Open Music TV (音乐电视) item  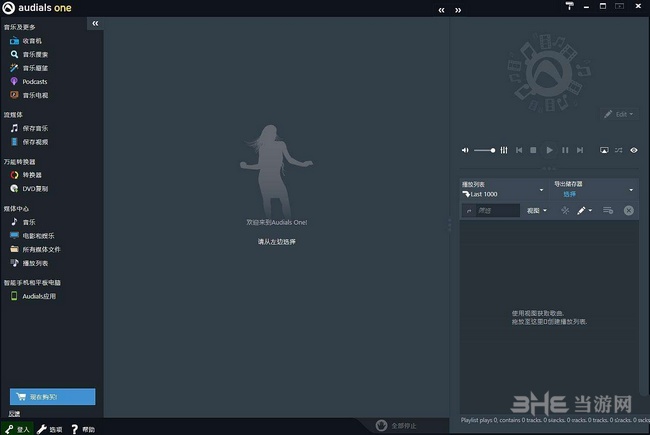tap(29, 95)
